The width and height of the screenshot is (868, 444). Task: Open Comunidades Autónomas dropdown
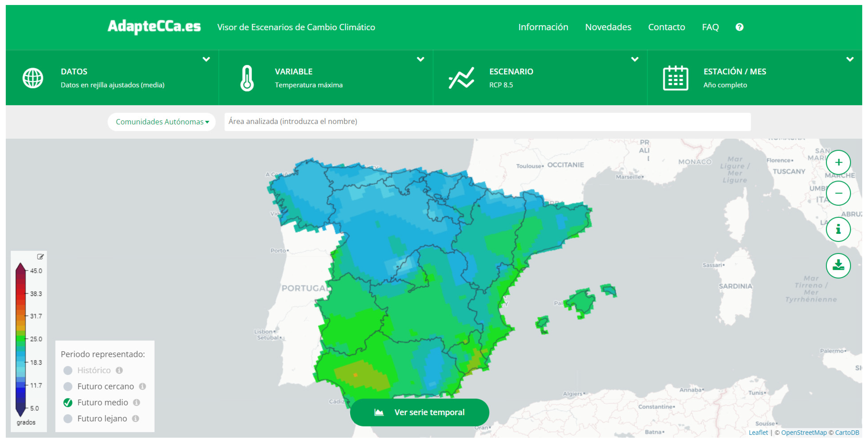(162, 122)
